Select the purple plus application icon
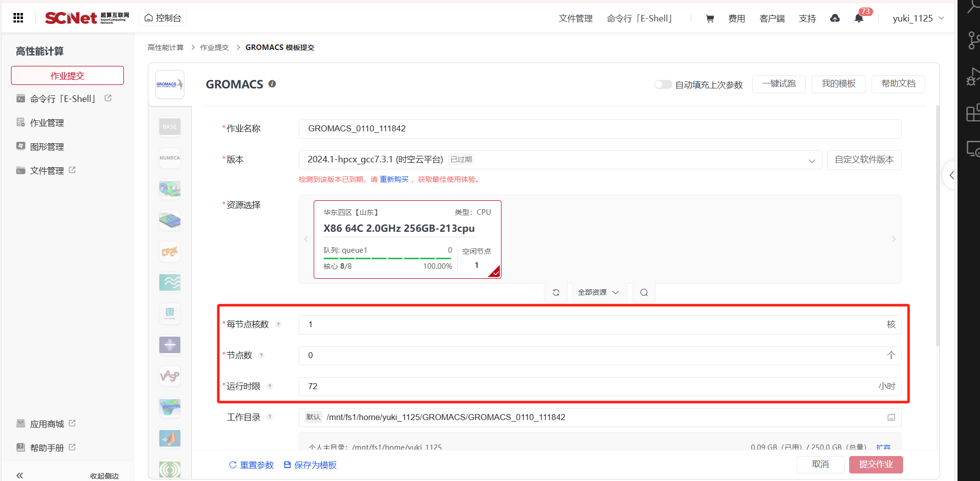 coord(170,345)
